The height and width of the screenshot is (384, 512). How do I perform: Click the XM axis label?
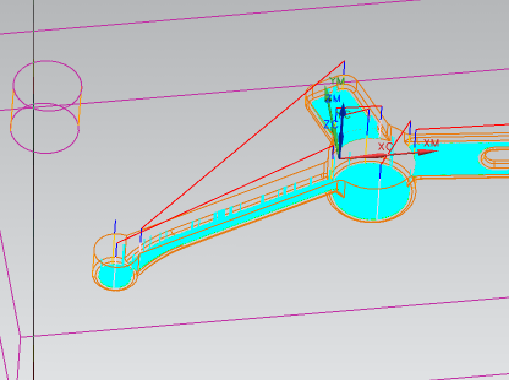point(431,143)
